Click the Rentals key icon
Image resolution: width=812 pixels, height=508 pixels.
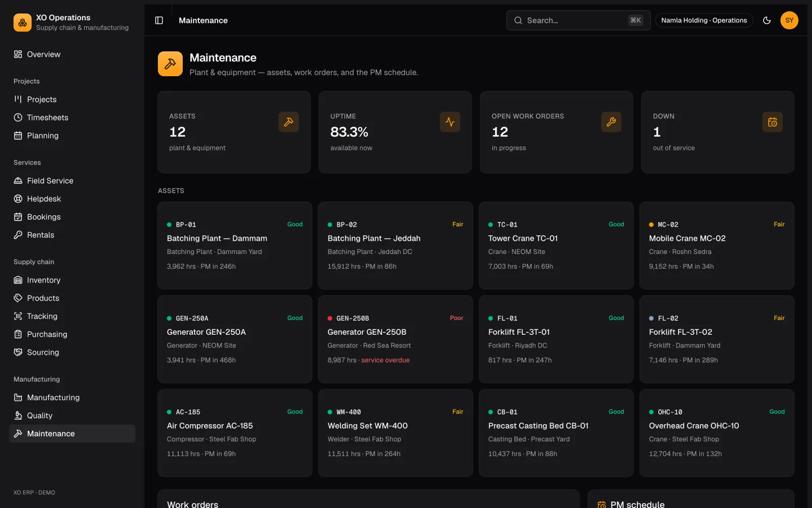(x=18, y=235)
